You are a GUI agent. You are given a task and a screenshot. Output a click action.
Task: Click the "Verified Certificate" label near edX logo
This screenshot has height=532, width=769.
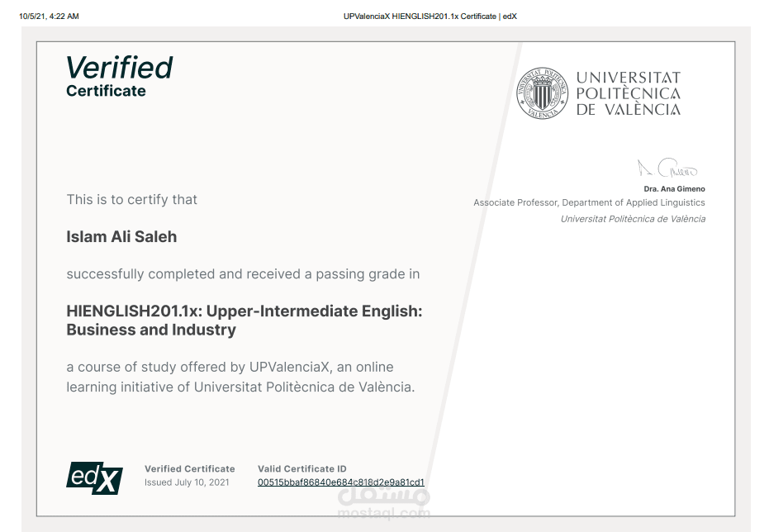(x=190, y=468)
